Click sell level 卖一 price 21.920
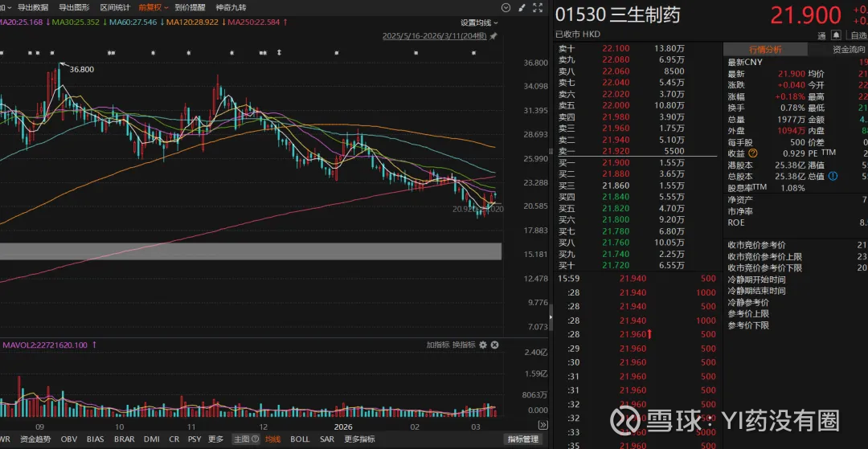Image resolution: width=868 pixels, height=449 pixels. click(x=616, y=151)
